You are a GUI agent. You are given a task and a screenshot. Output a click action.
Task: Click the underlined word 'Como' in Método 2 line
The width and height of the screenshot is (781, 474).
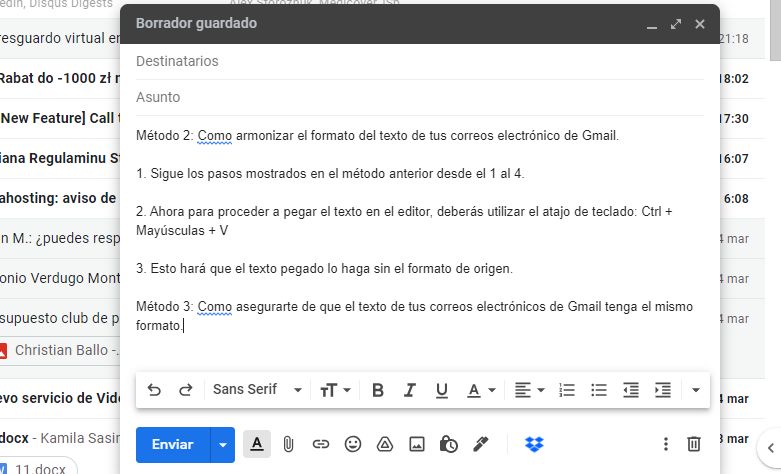pyautogui.click(x=215, y=135)
